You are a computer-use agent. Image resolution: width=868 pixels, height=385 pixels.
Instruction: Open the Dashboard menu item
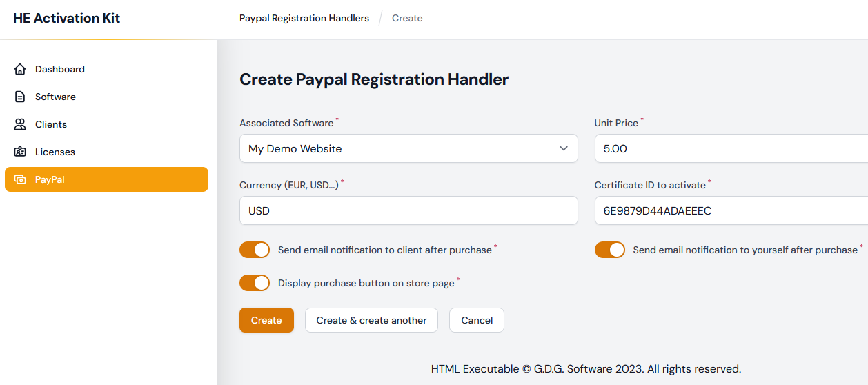[60, 69]
